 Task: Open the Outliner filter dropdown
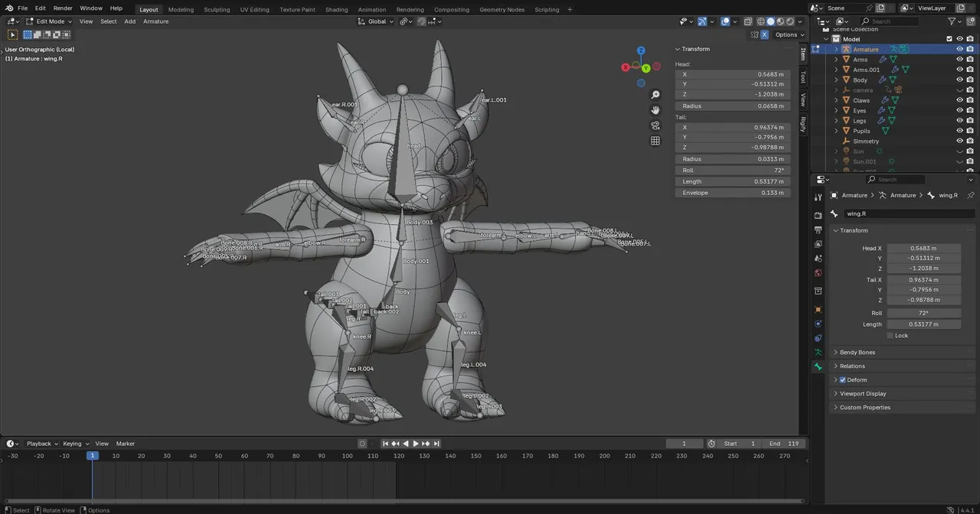click(954, 21)
